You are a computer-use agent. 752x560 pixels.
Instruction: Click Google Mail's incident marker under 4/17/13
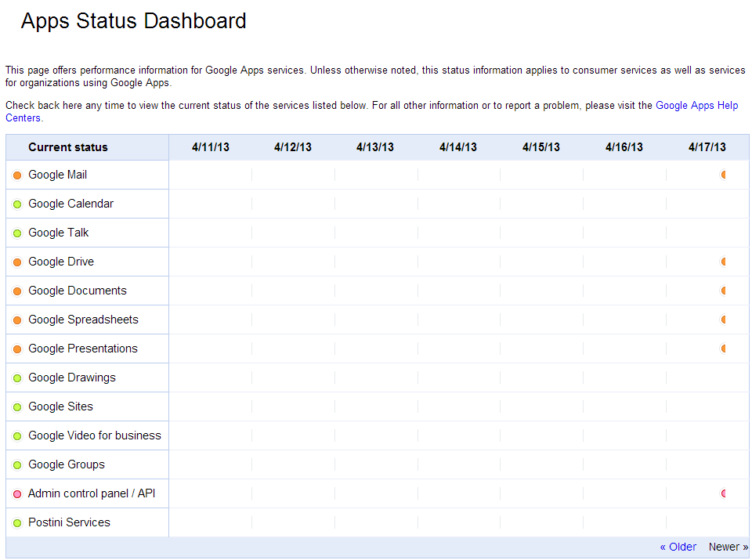coord(723,175)
